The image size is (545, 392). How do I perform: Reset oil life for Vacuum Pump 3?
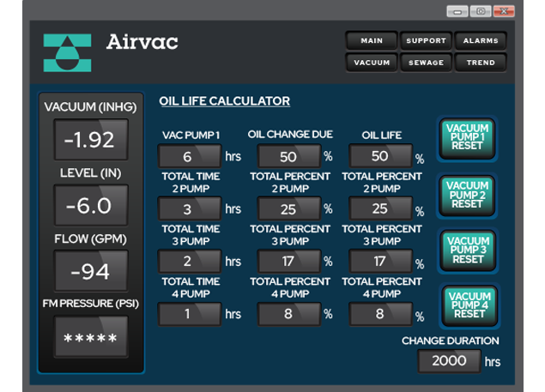click(x=468, y=250)
